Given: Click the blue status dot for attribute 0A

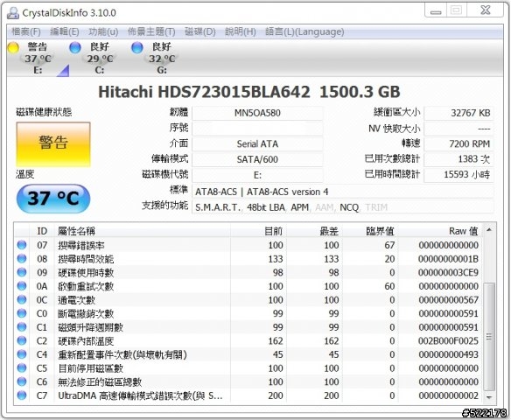Looking at the screenshot, I should pyautogui.click(x=22, y=286).
